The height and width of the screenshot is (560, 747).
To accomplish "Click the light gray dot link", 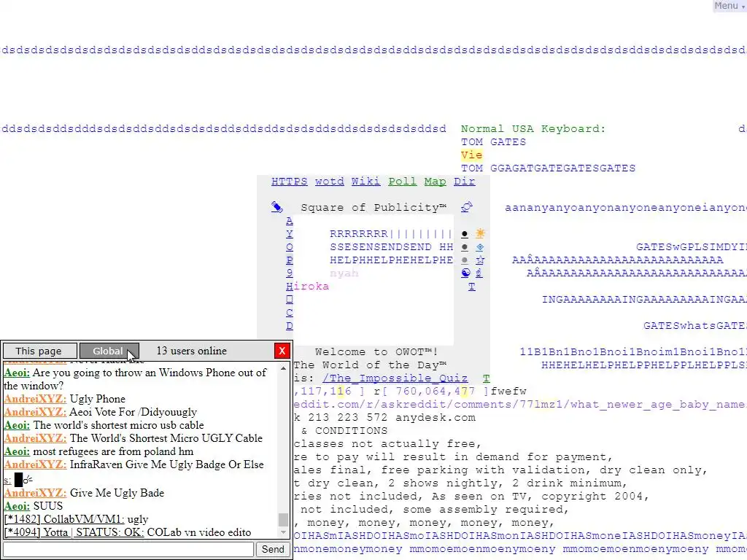I will [465, 260].
